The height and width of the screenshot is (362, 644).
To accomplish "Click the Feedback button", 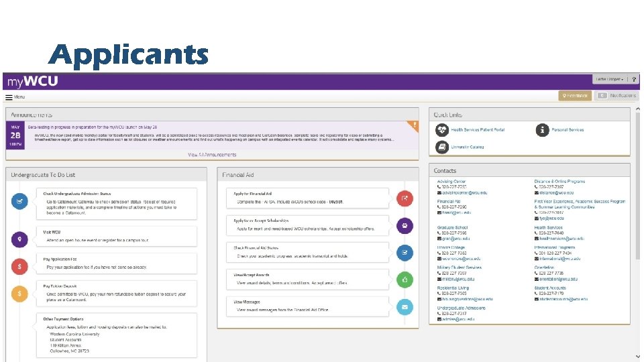I will 575,96.
